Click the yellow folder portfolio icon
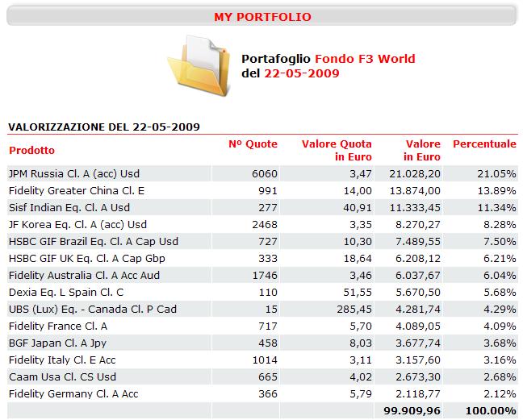 199,65
